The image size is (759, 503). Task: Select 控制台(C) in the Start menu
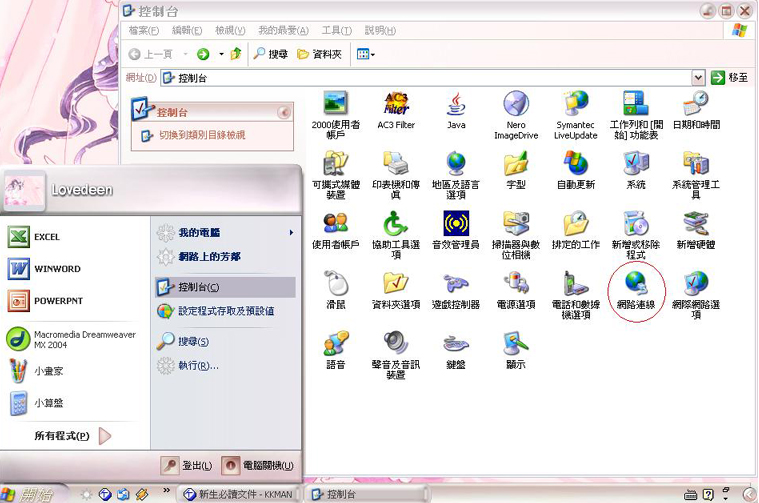[x=199, y=287]
